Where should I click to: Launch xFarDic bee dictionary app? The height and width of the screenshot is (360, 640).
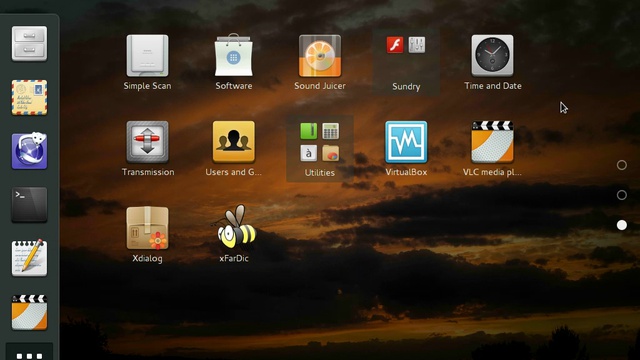tap(234, 227)
